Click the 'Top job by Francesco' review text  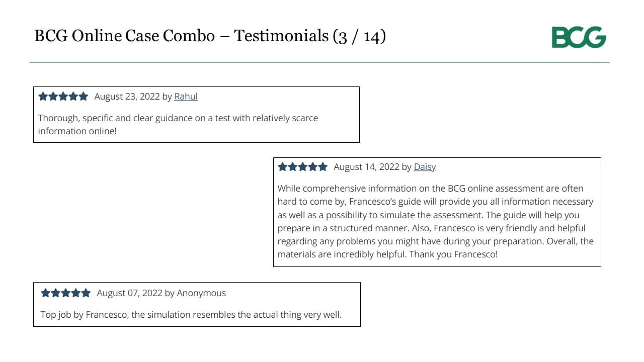[191, 315]
